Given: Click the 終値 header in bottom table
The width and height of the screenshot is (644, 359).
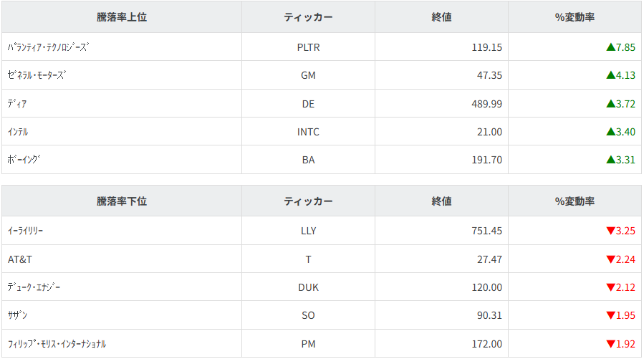Looking at the screenshot, I should pyautogui.click(x=441, y=201).
